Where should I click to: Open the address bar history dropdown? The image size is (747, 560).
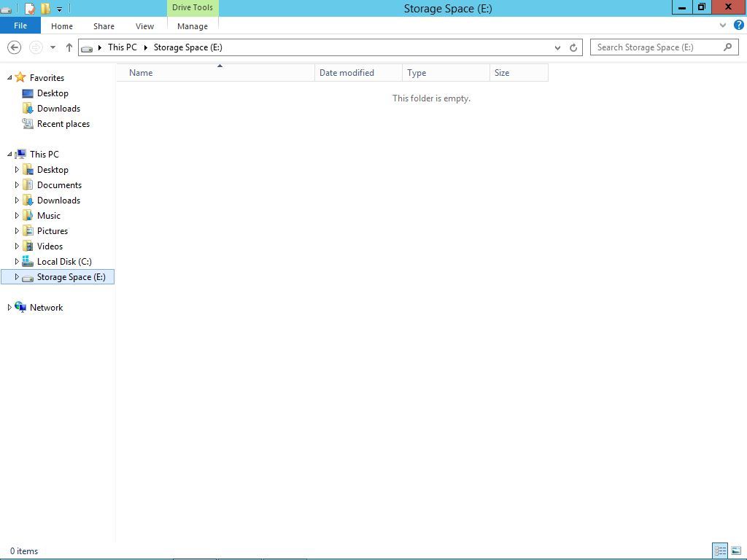click(557, 47)
